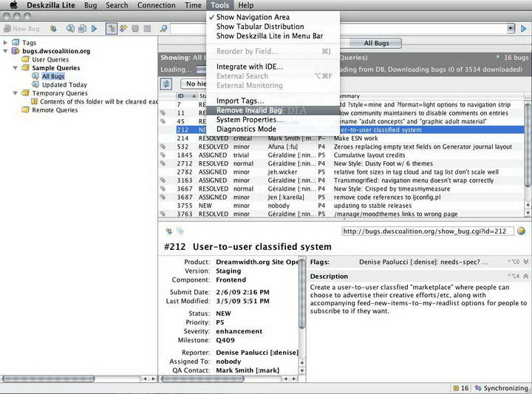
Task: Click the table scroll down arrow
Action: point(528,213)
